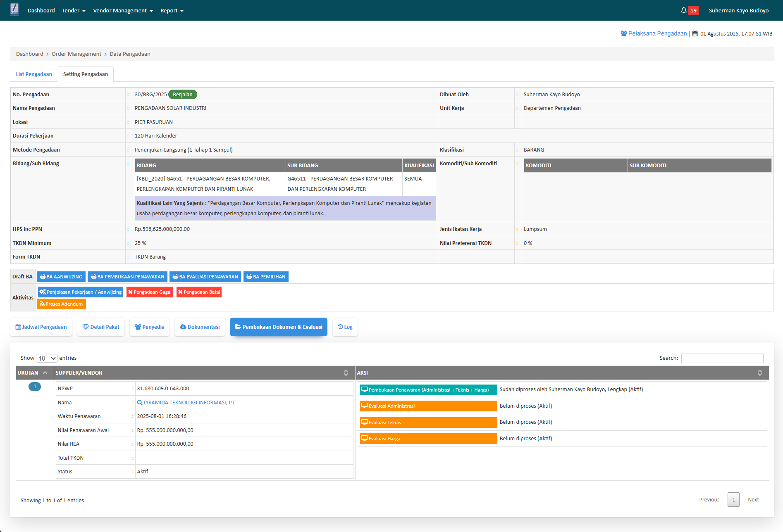Go to Order Management breadcrumb

76,54
